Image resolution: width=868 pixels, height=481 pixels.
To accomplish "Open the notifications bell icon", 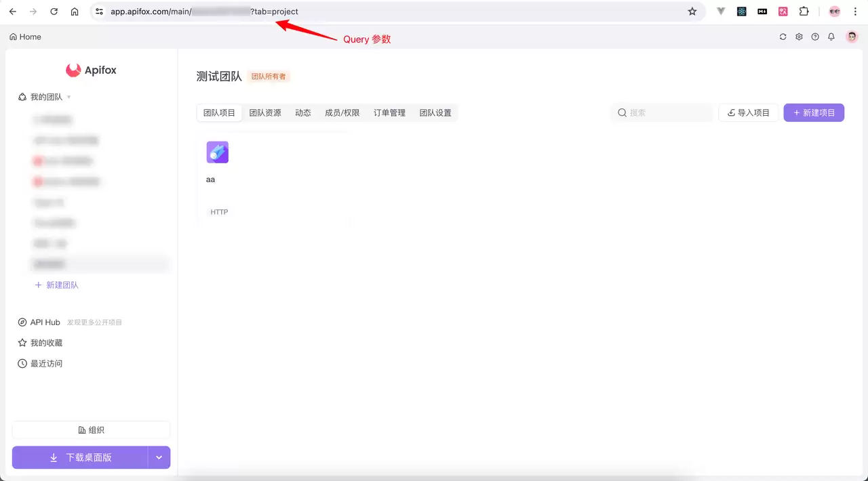I will point(831,37).
